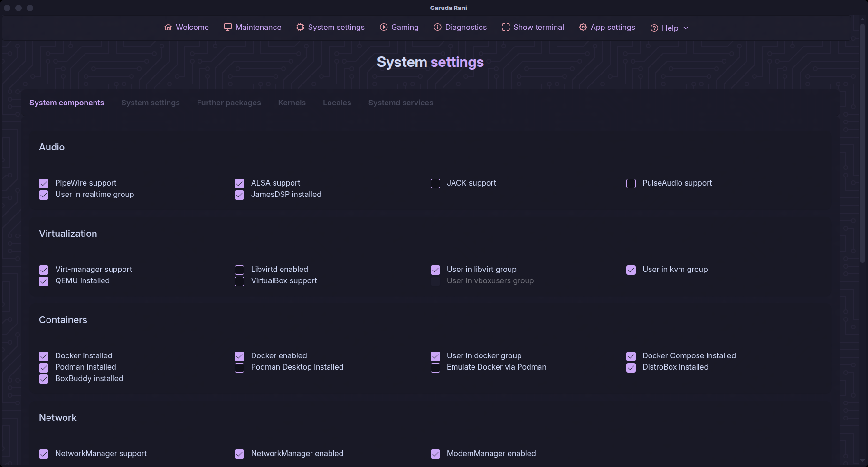This screenshot has width=868, height=467.
Task: Check Podman Desktop installed
Action: [239, 368]
